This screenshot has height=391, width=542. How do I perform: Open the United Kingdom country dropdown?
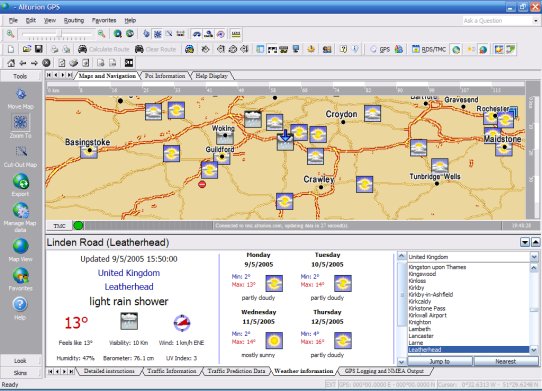pos(534,257)
